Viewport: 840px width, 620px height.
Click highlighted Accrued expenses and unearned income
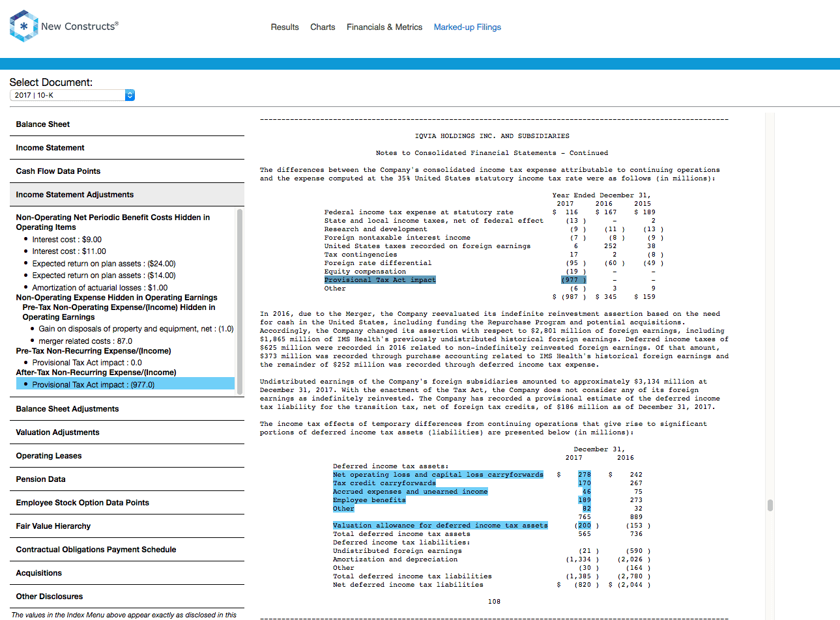coord(410,492)
